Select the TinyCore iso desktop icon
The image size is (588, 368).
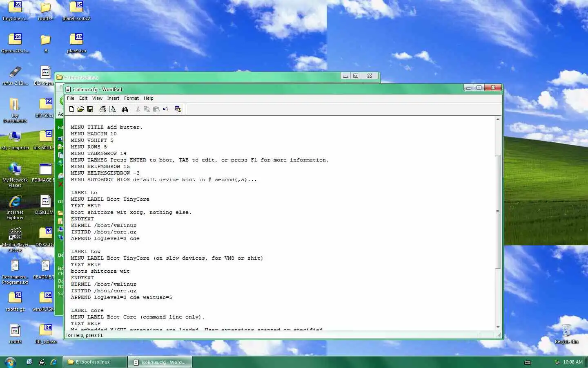click(x=15, y=11)
